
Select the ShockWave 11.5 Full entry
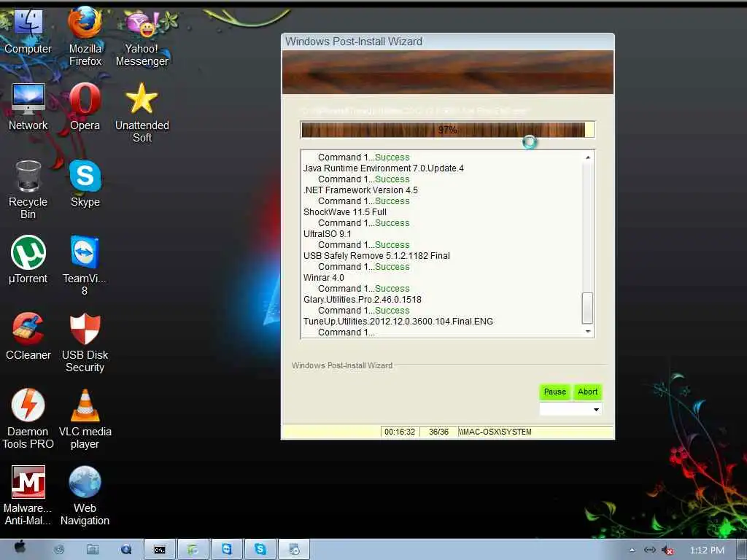click(x=345, y=212)
